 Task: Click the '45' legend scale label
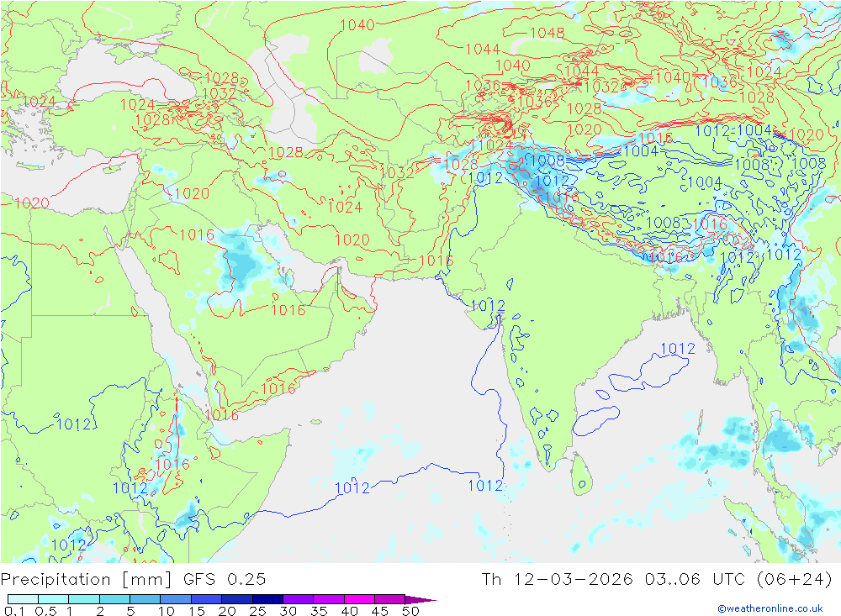[x=380, y=611]
